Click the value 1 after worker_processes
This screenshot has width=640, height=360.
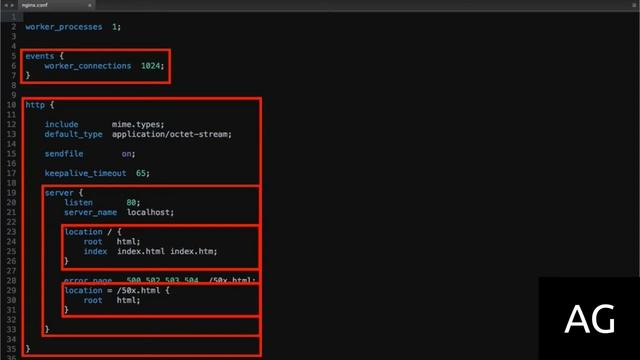[x=114, y=27]
